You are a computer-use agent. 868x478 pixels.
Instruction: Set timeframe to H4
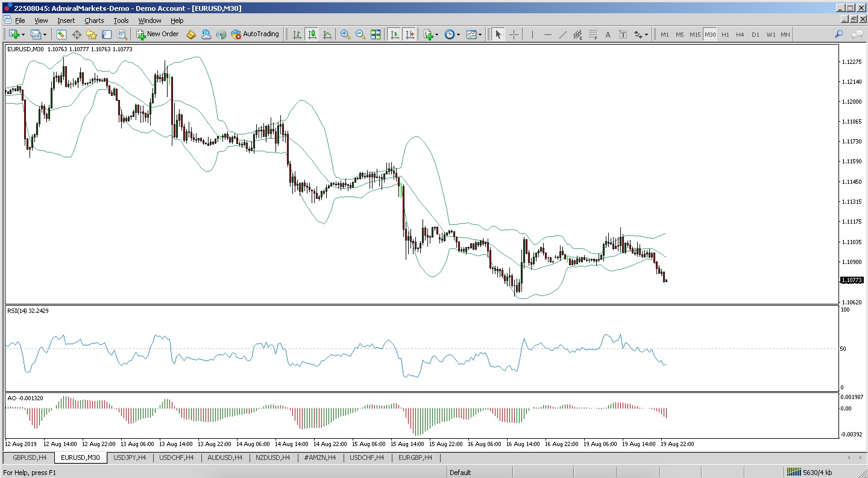[x=740, y=34]
